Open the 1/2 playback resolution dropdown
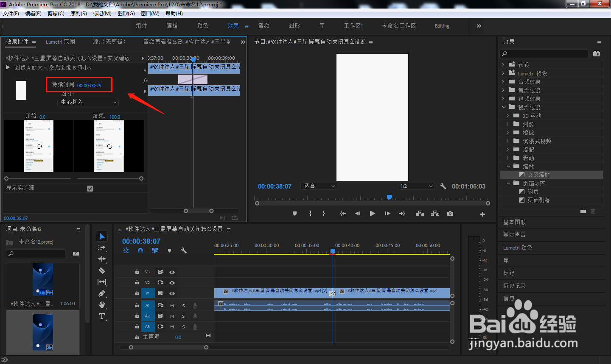 (417, 186)
